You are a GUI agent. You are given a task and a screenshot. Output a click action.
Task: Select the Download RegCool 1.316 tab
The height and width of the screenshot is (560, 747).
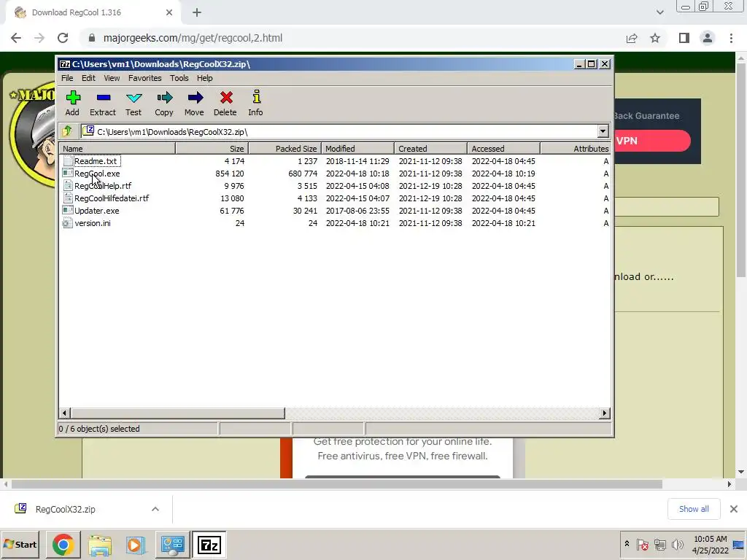click(93, 12)
